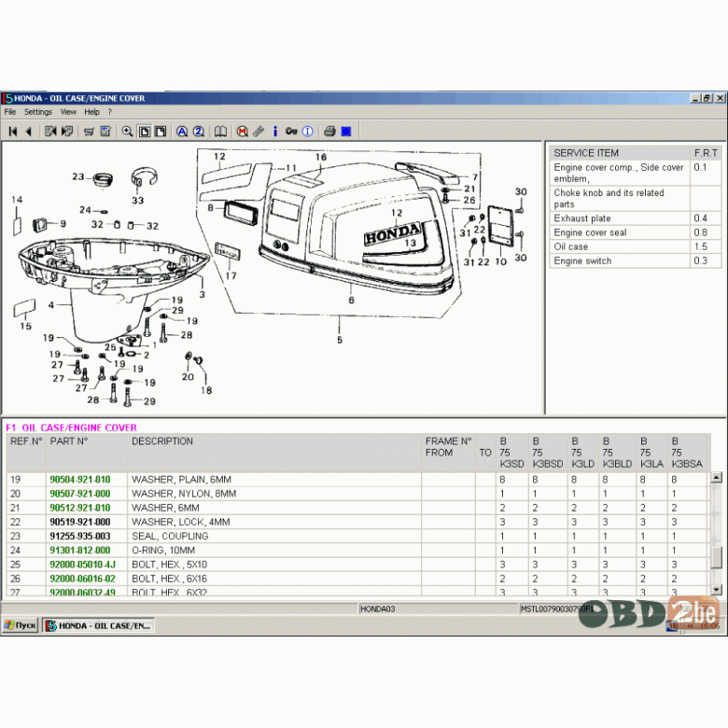
Task: Click the PART N° column header
Action: point(69,441)
